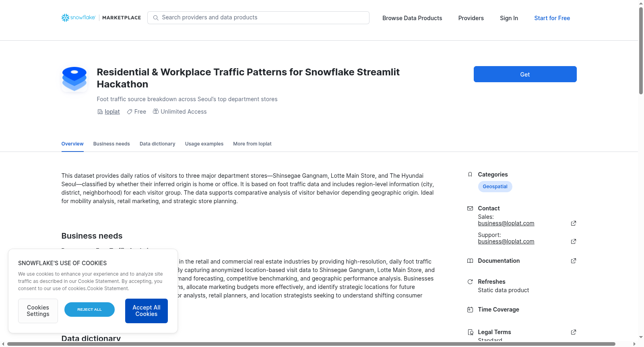
Task: Open Documentation external link icon
Action: 574,261
